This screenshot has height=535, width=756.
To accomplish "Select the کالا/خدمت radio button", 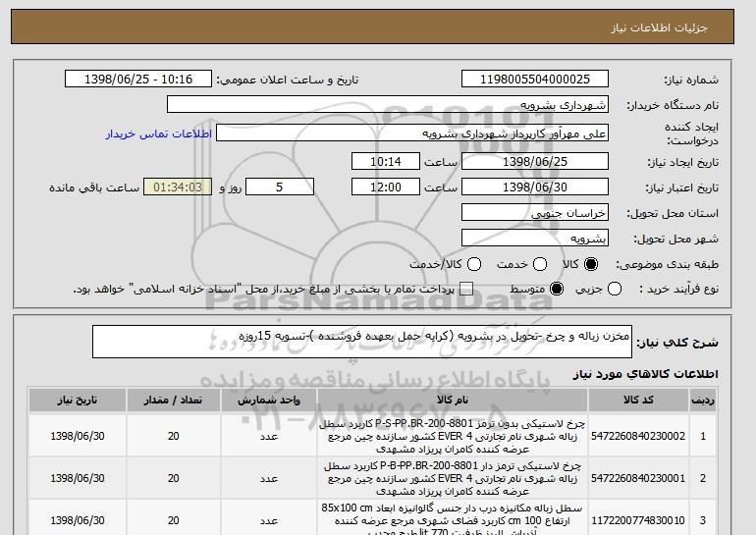I will [474, 264].
